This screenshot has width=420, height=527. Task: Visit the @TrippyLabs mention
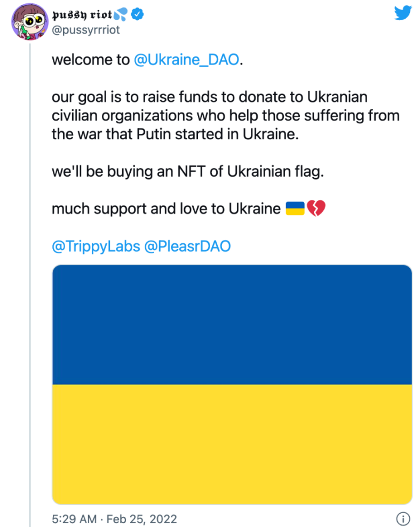[96, 246]
